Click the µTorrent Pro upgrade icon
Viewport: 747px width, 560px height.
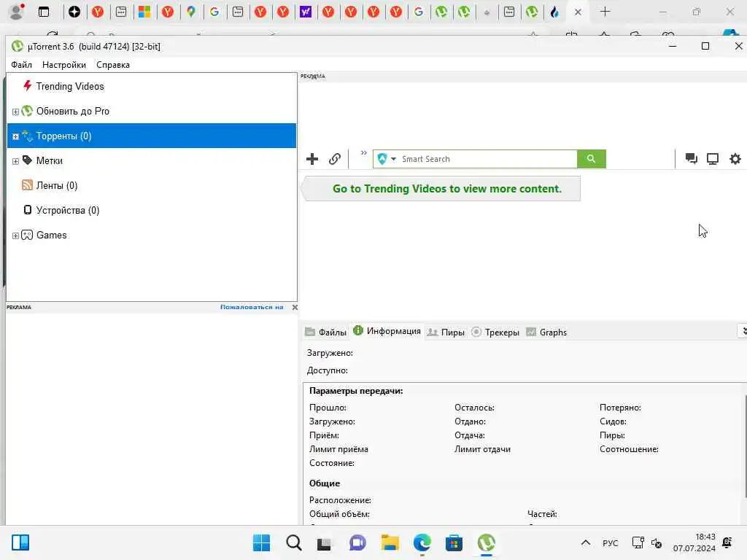[x=27, y=111]
